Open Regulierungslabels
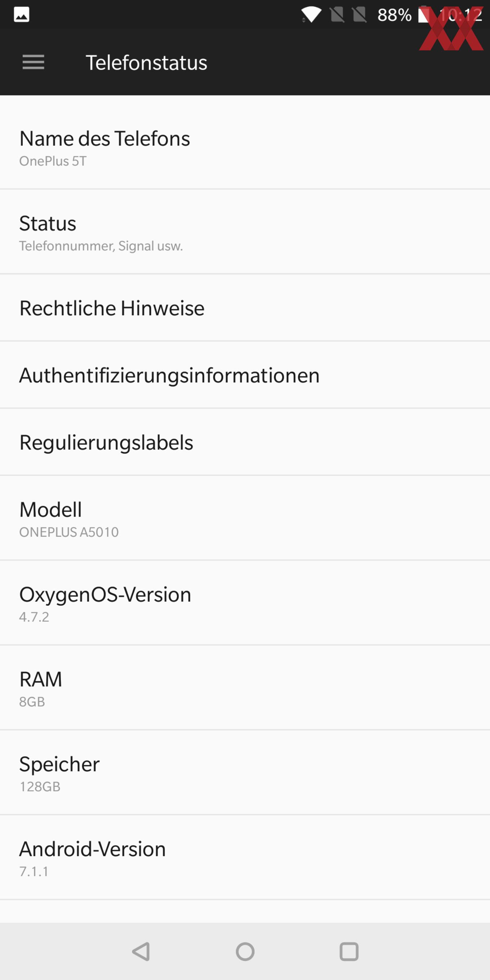The height and width of the screenshot is (980, 490). pos(245,442)
